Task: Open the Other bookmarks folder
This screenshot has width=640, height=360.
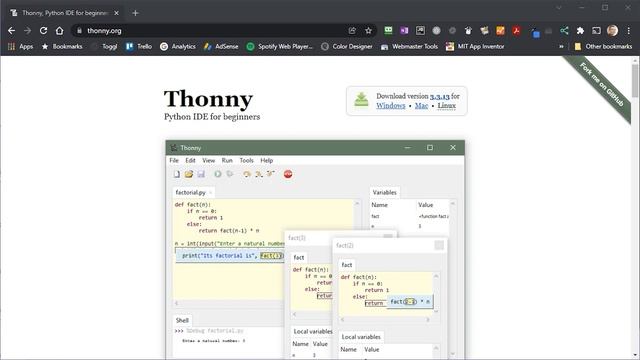Action: click(x=603, y=47)
